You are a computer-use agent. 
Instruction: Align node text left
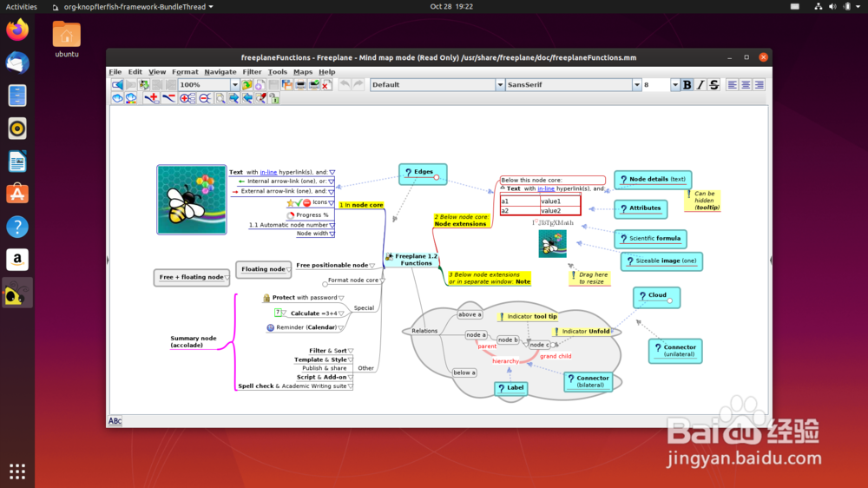(732, 85)
